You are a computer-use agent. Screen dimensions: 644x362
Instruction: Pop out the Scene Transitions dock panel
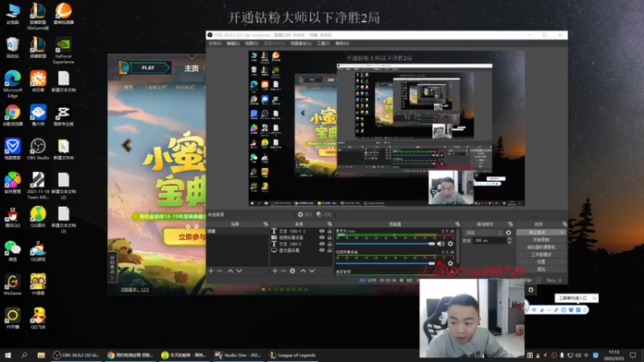510,224
